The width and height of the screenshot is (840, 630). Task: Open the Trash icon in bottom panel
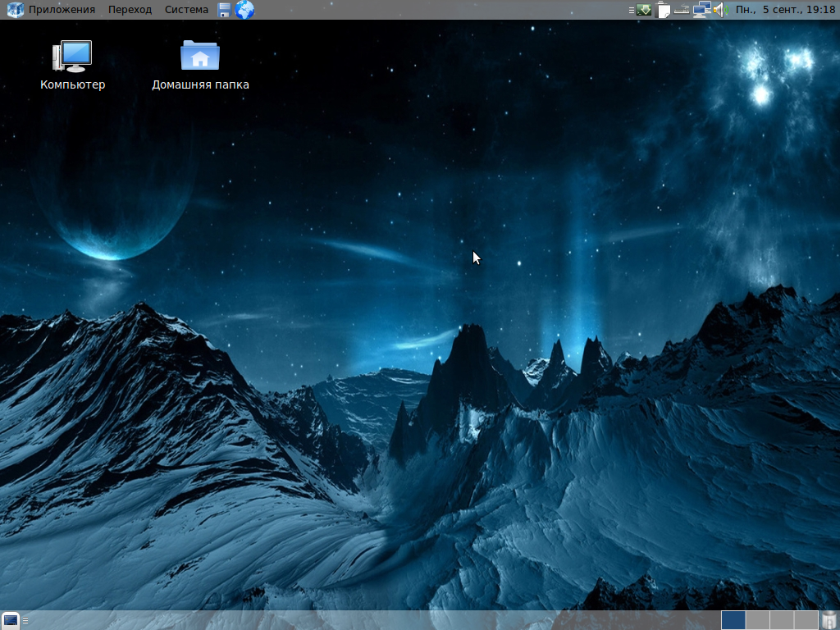829,620
